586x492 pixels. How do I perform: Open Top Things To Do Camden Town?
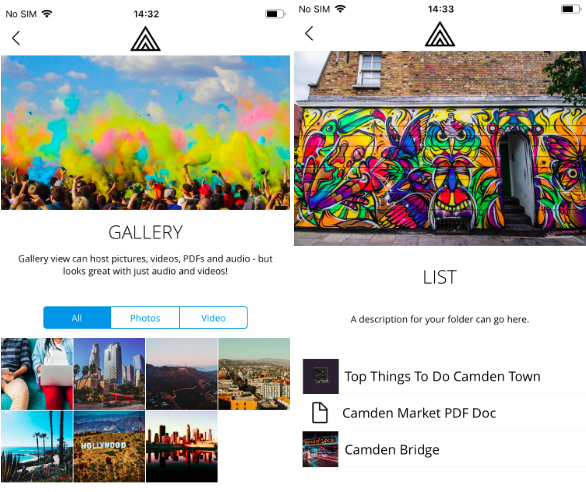pos(442,376)
